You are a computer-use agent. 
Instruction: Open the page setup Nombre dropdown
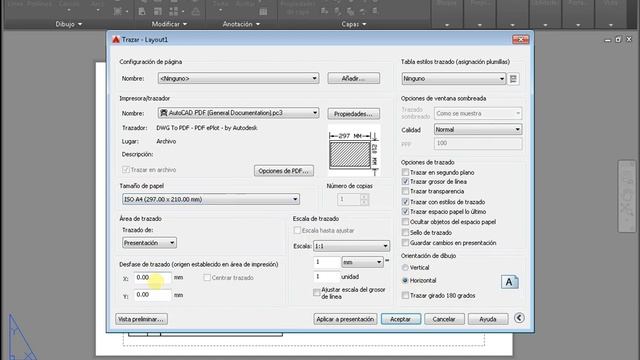point(238,78)
